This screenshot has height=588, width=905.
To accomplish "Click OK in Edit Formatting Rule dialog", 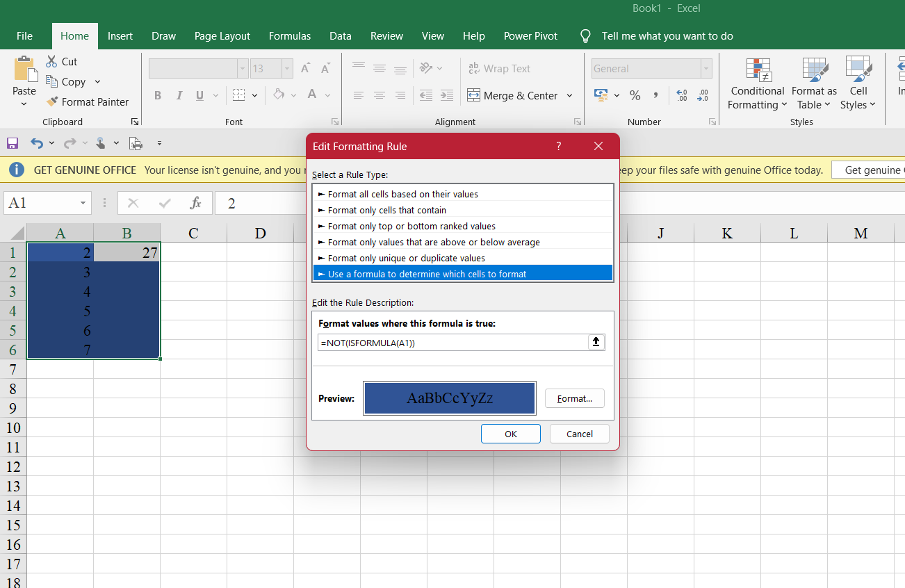I will (511, 434).
